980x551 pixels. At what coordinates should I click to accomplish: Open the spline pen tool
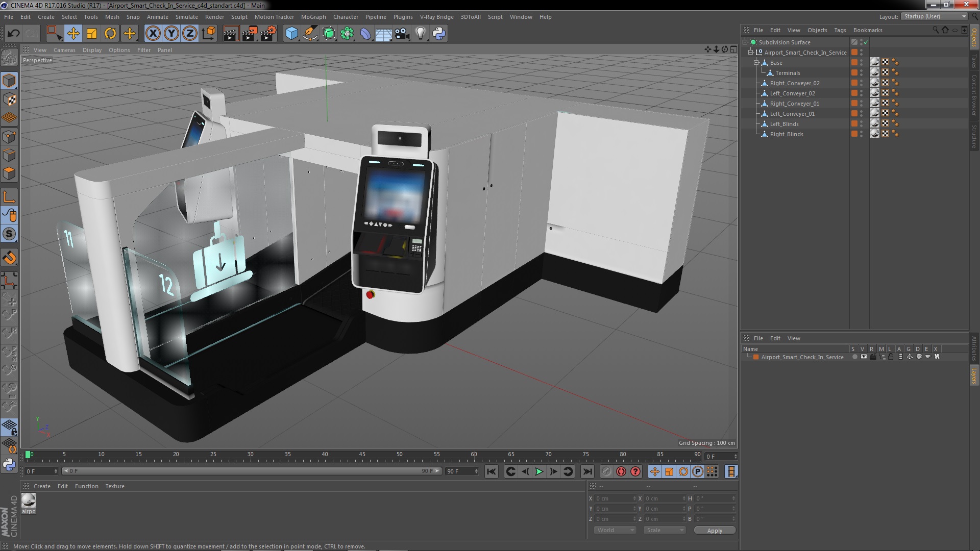tap(310, 34)
